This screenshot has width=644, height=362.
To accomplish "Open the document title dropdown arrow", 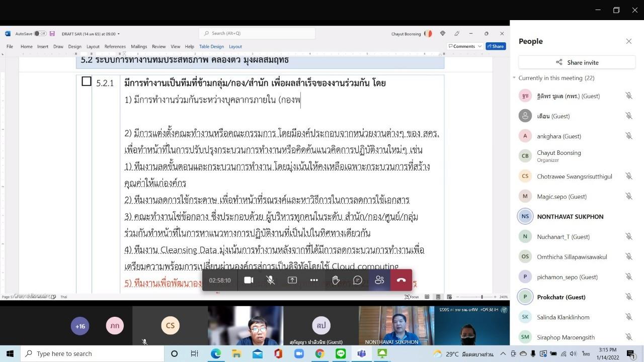I will point(119,34).
